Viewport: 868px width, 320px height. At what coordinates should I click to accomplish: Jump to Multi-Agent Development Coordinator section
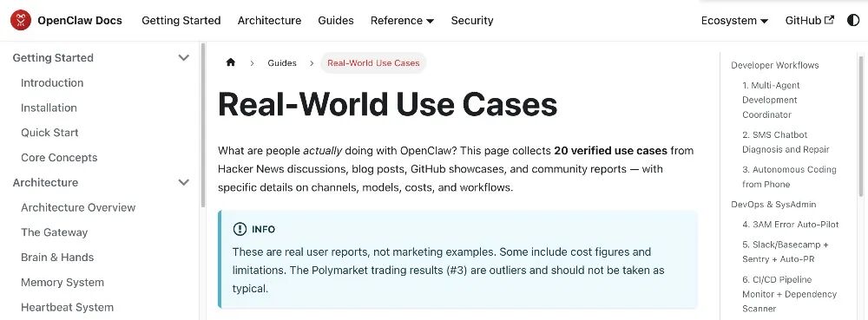tap(771, 100)
